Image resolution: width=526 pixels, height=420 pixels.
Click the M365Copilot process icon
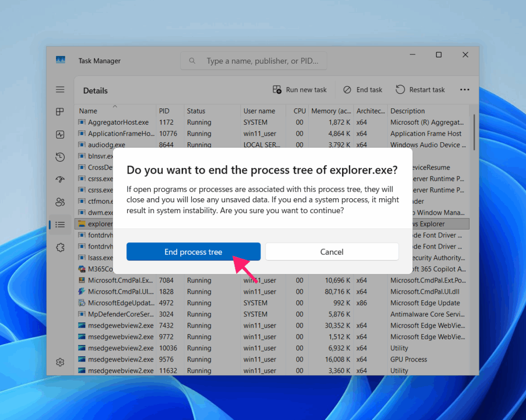[82, 269]
